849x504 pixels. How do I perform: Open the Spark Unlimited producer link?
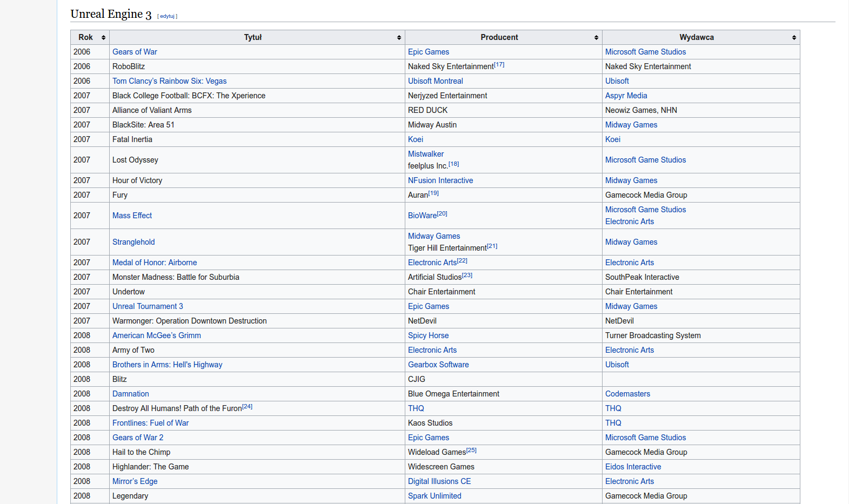click(x=434, y=496)
